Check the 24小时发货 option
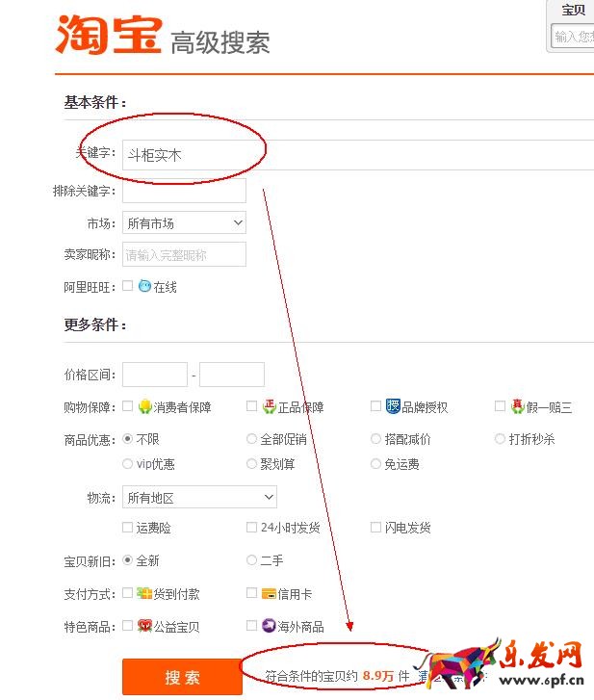 [252, 527]
